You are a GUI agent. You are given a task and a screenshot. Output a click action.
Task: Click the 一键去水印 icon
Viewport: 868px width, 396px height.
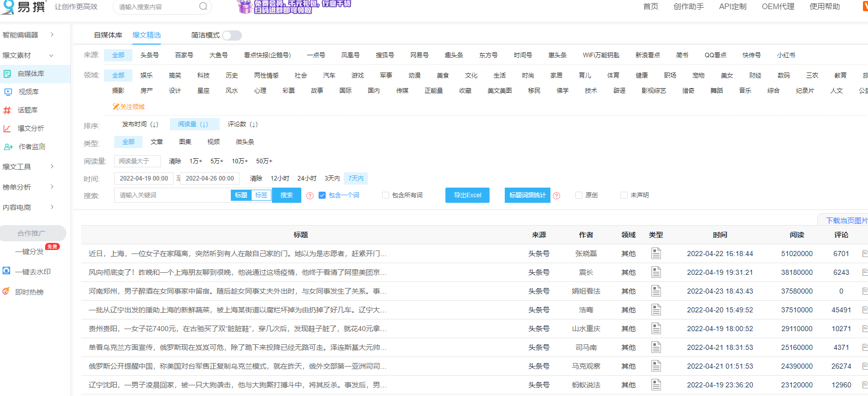pyautogui.click(x=6, y=271)
